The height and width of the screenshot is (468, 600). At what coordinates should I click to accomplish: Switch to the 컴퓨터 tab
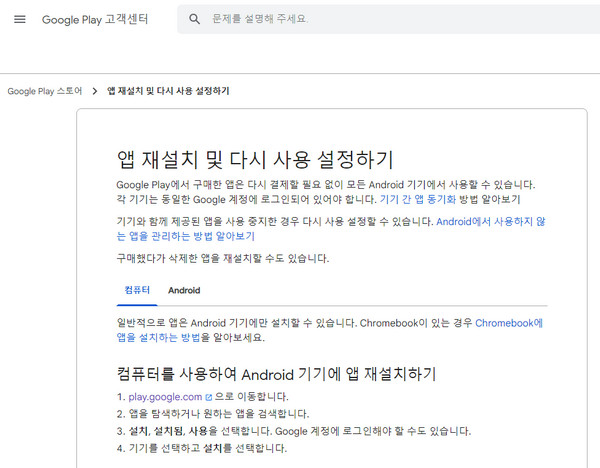tap(137, 290)
